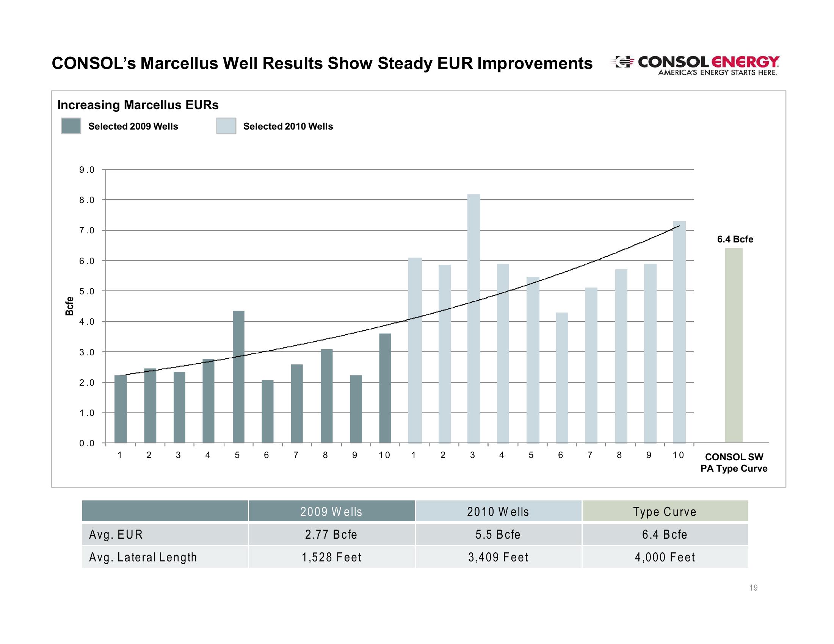The height and width of the screenshot is (644, 834).
Task: Click the '1,528 Feet' table cell
Action: (x=331, y=557)
